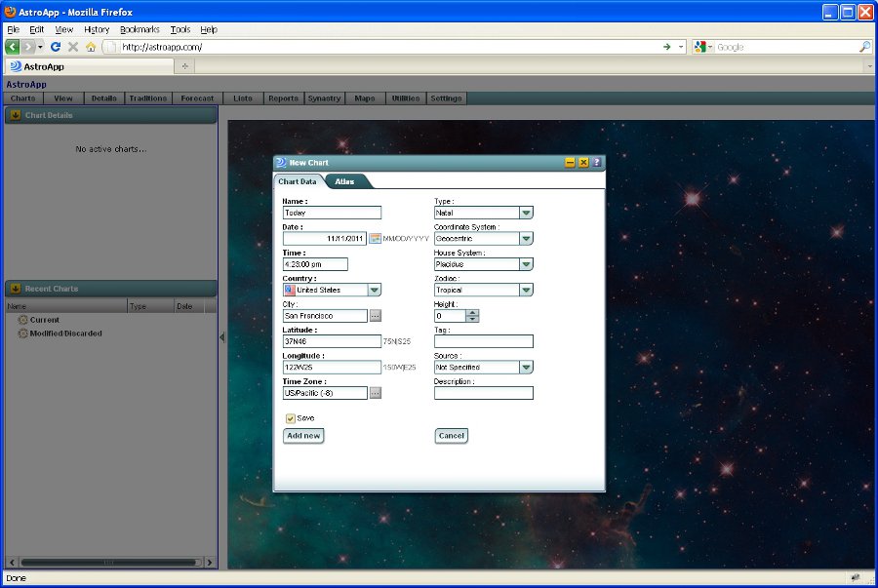This screenshot has width=878, height=588.
Task: Expand the Country dropdown list
Action: pos(375,290)
